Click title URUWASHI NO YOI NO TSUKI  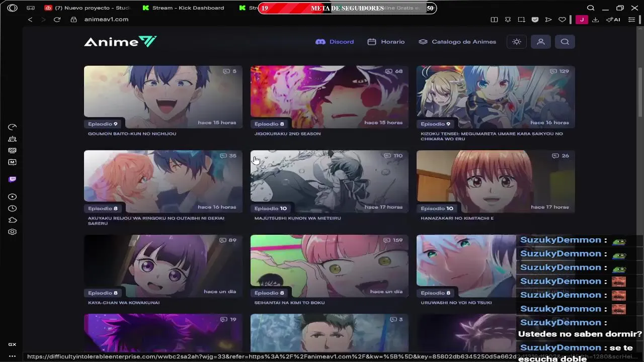[456, 303]
